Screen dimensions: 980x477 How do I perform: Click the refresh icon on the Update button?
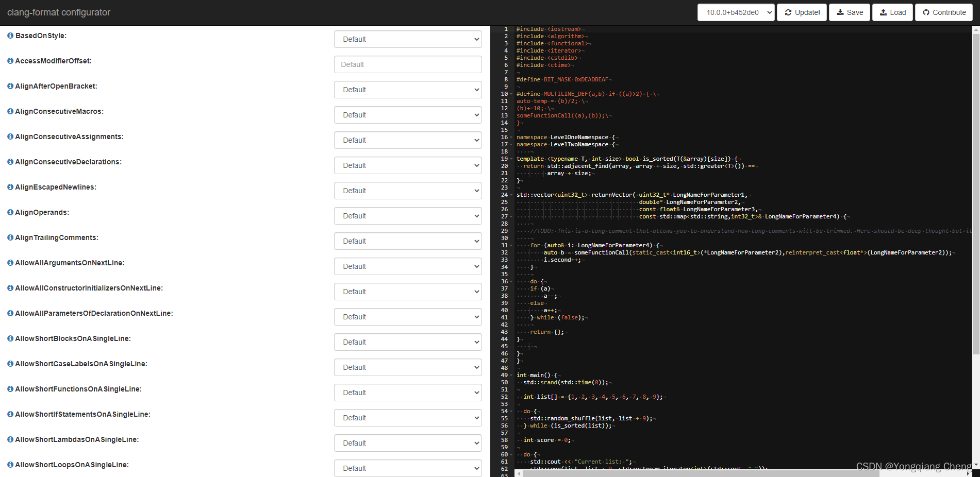coord(788,12)
